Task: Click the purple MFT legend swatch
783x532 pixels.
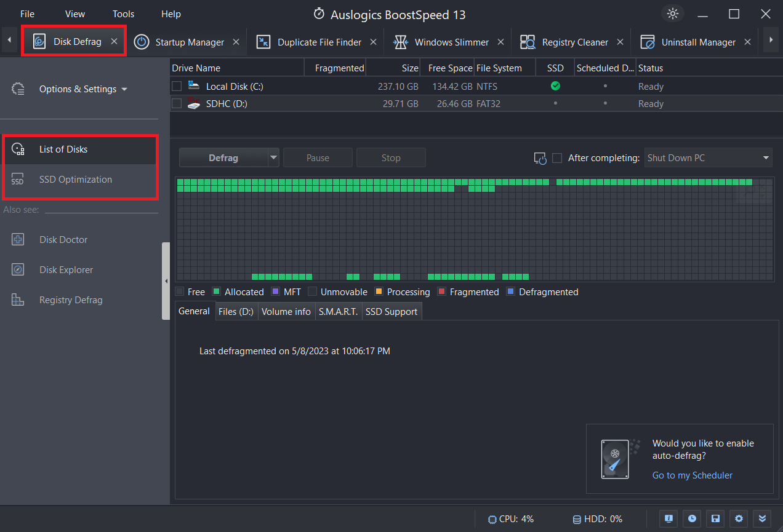Action: 275,292
